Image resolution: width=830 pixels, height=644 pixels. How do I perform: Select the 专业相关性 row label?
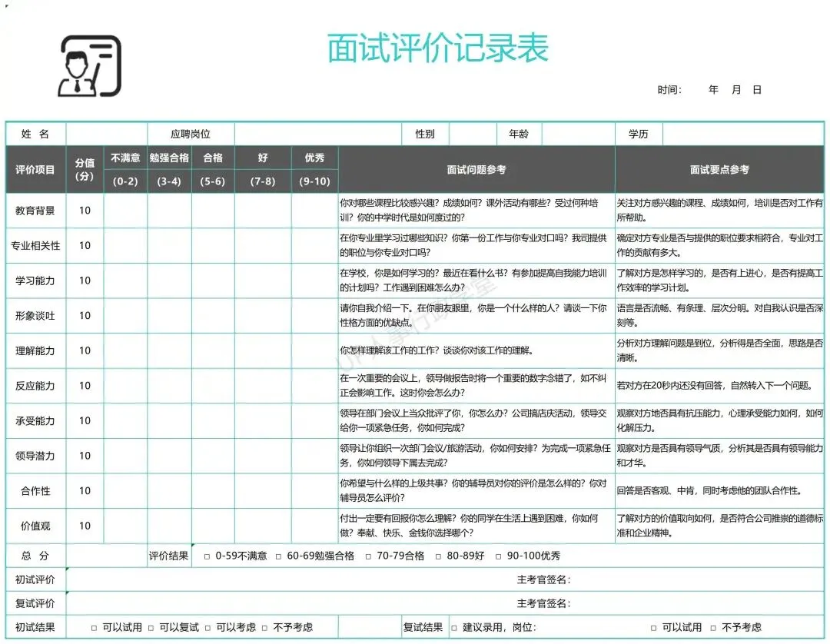pos(35,246)
